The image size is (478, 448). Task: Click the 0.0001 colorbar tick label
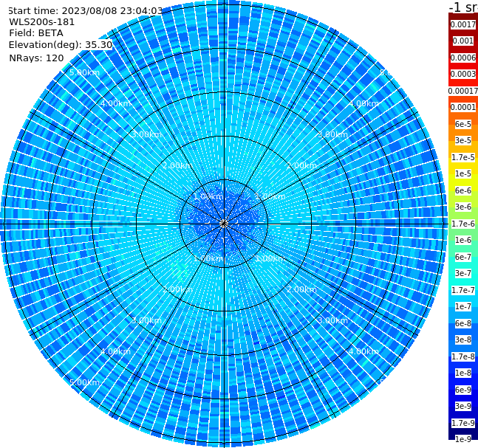coord(463,107)
